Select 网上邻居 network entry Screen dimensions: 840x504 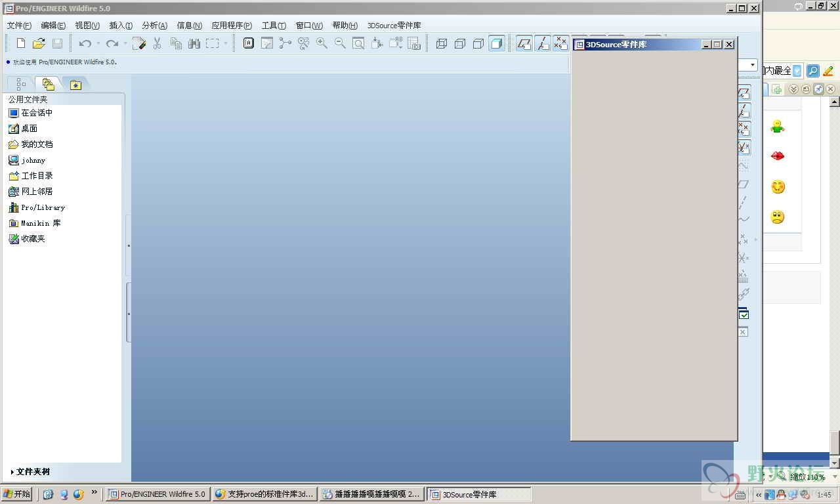31,192
